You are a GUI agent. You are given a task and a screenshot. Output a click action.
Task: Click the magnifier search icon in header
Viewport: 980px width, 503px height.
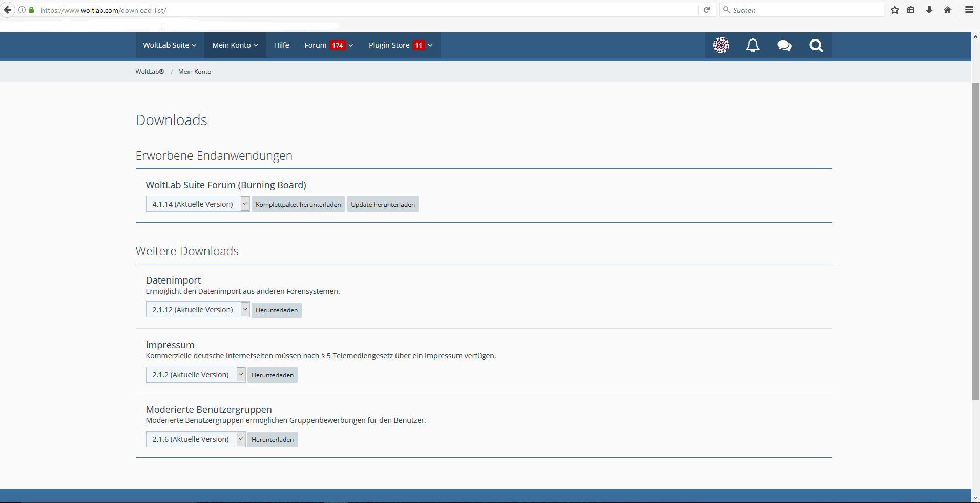(x=816, y=45)
